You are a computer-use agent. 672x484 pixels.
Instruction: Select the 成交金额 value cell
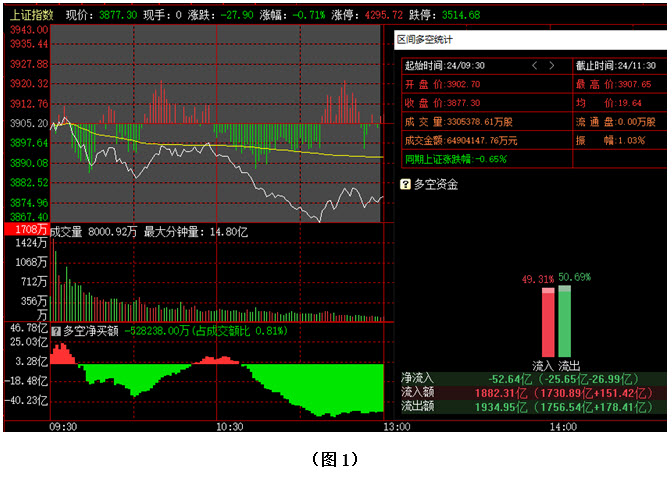point(487,141)
